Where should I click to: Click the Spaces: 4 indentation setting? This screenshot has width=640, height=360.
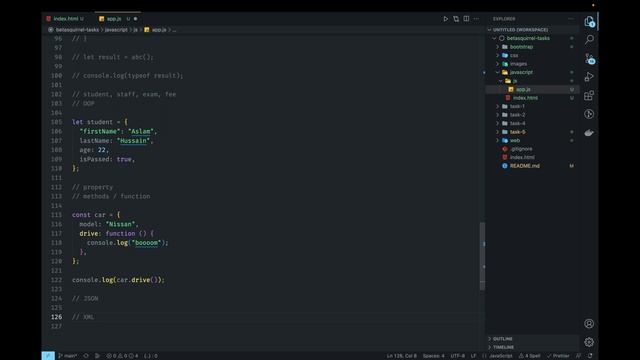tap(433, 356)
